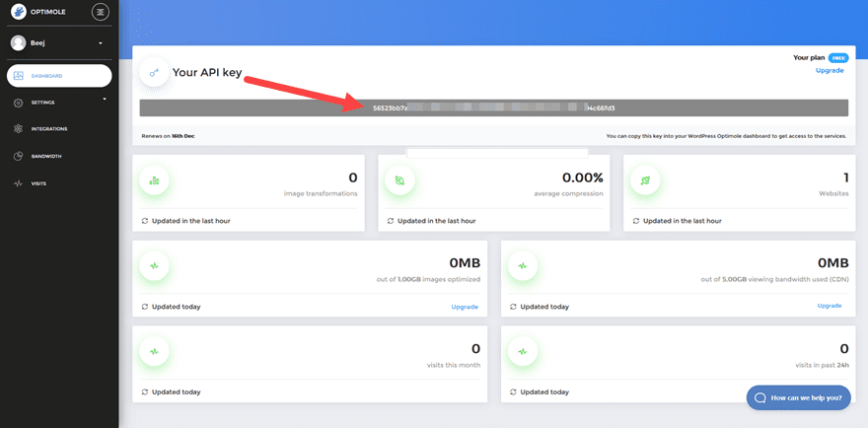Click the 0MB images optimized value
Viewport: 868px width, 428px height.
click(x=464, y=263)
